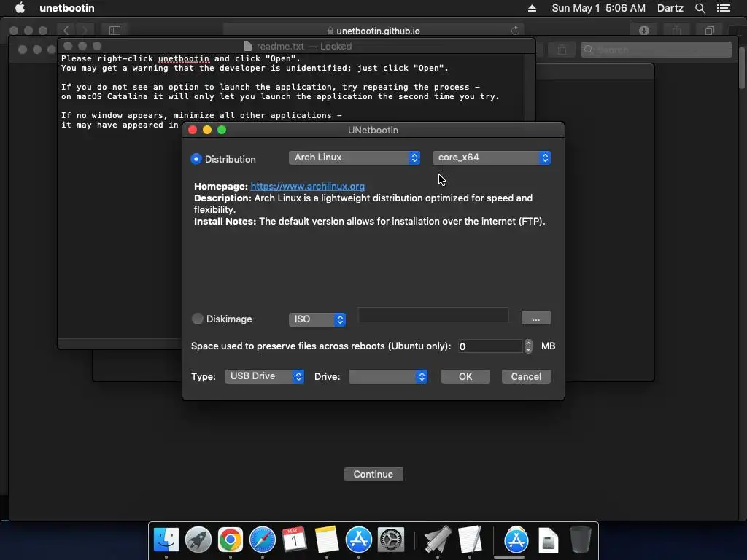Open Safari downloads icon
The height and width of the screenshot is (560, 747).
644,31
